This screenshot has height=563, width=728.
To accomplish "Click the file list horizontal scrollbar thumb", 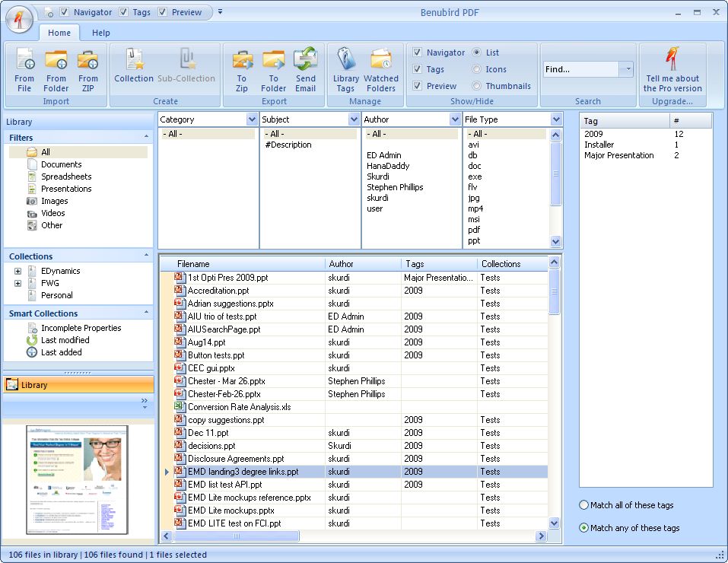I will pyautogui.click(x=237, y=536).
